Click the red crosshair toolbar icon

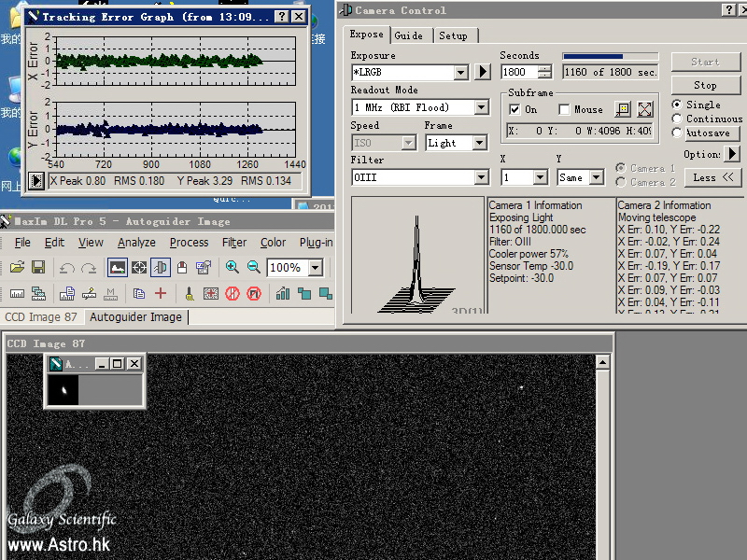coord(160,293)
